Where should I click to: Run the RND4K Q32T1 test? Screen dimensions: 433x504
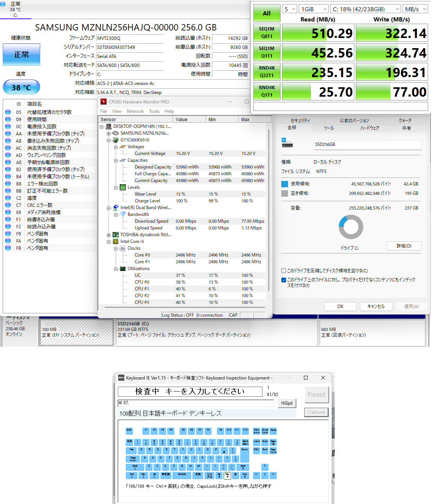coord(267,72)
